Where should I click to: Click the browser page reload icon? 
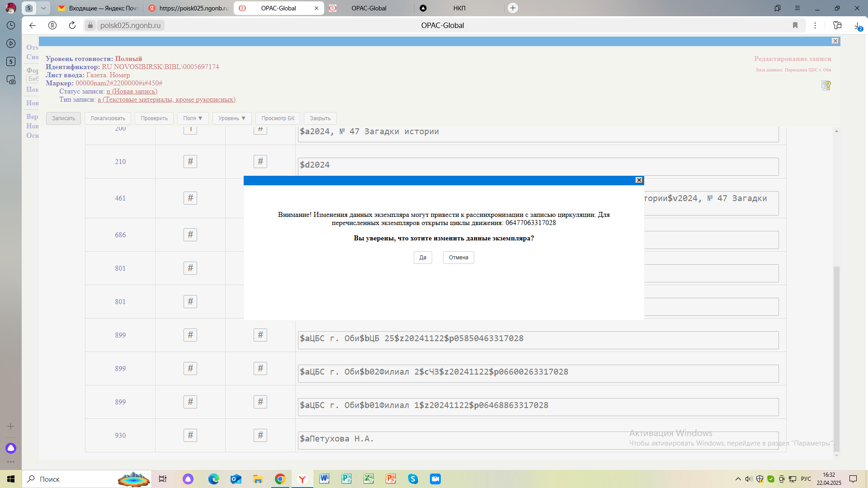tap(72, 25)
